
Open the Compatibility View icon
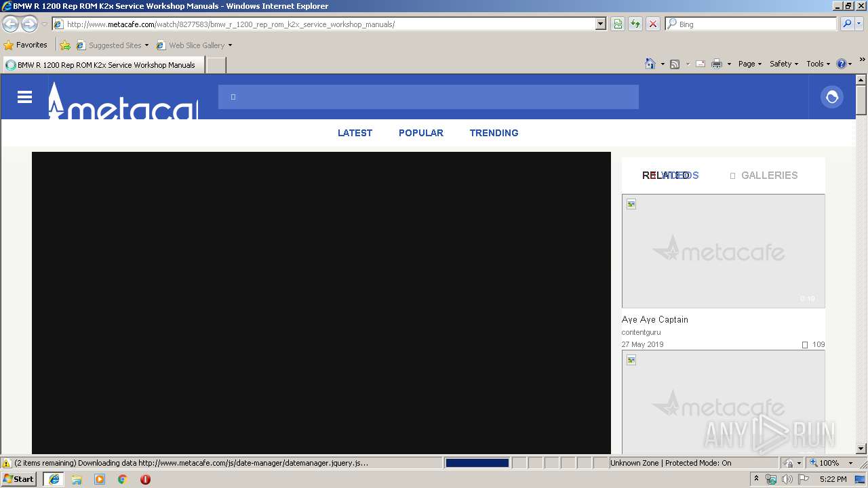pos(618,24)
